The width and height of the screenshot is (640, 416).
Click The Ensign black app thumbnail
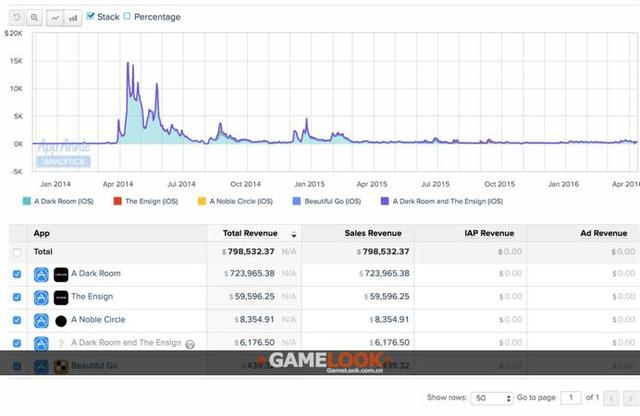(x=60, y=296)
